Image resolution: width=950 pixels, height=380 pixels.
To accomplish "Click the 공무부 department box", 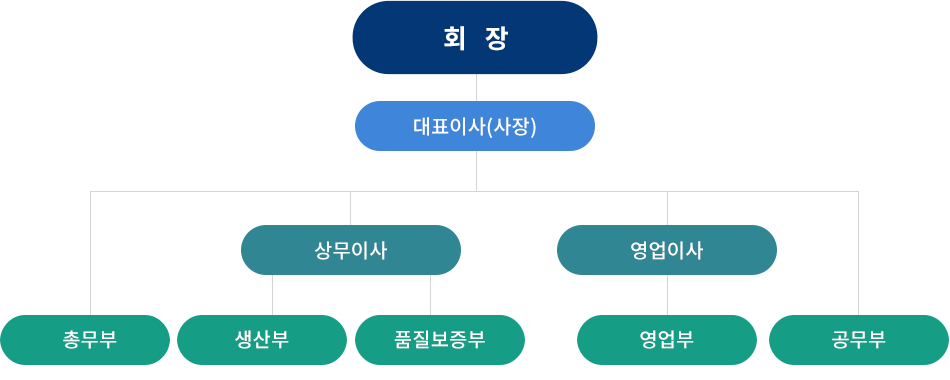I will click(859, 340).
